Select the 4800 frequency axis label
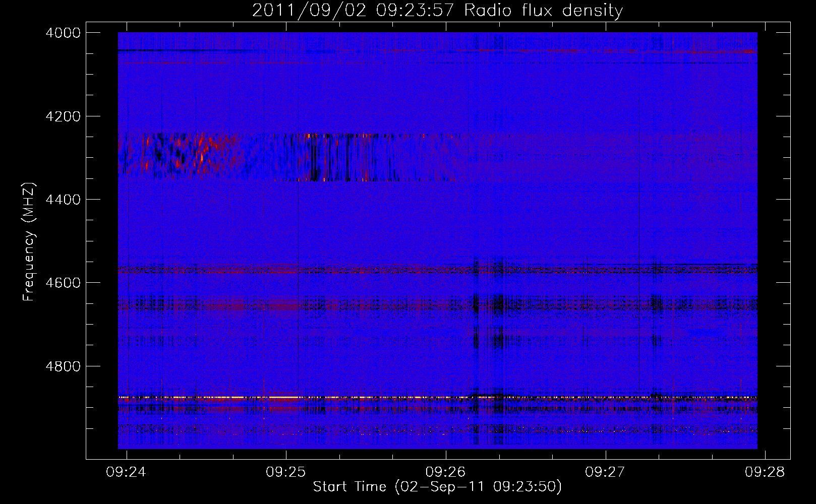Viewport: 816px width, 504px height. pos(63,366)
